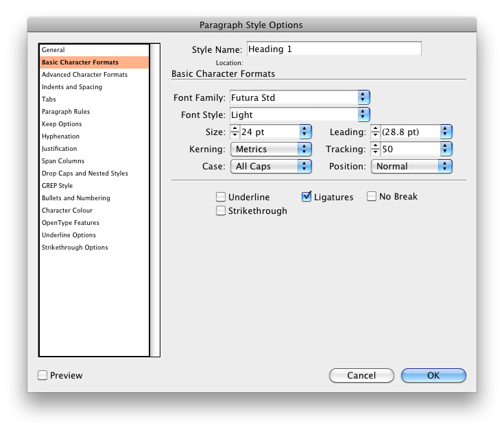Click the Size stepper arrows
This screenshot has width=504, height=430.
tap(235, 132)
